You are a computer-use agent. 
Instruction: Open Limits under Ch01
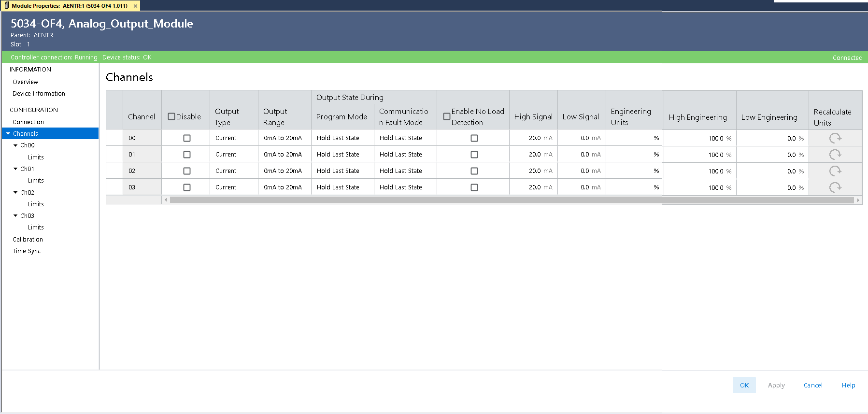36,181
